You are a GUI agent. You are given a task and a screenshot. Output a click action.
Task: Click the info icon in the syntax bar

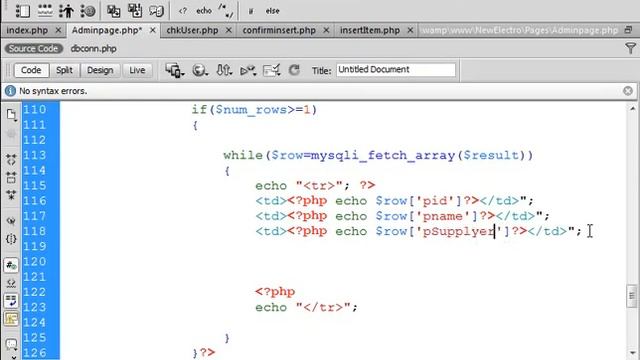(x=10, y=91)
